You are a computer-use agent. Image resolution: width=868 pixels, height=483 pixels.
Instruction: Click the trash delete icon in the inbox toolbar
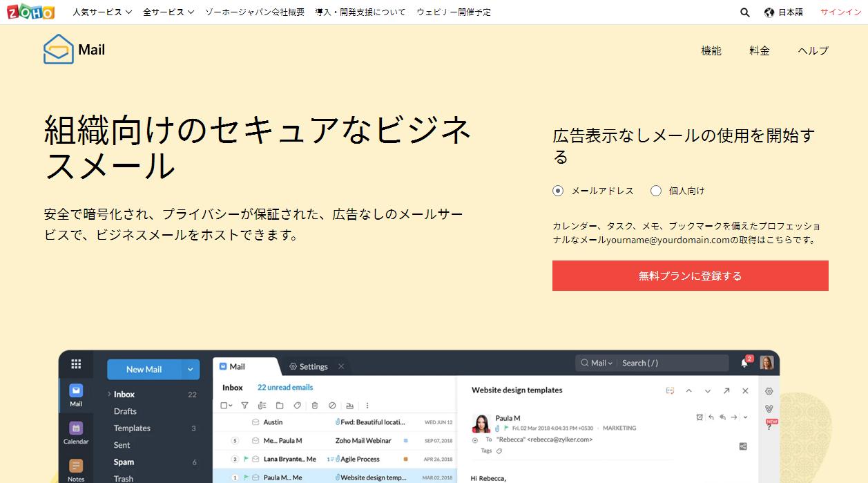point(315,406)
